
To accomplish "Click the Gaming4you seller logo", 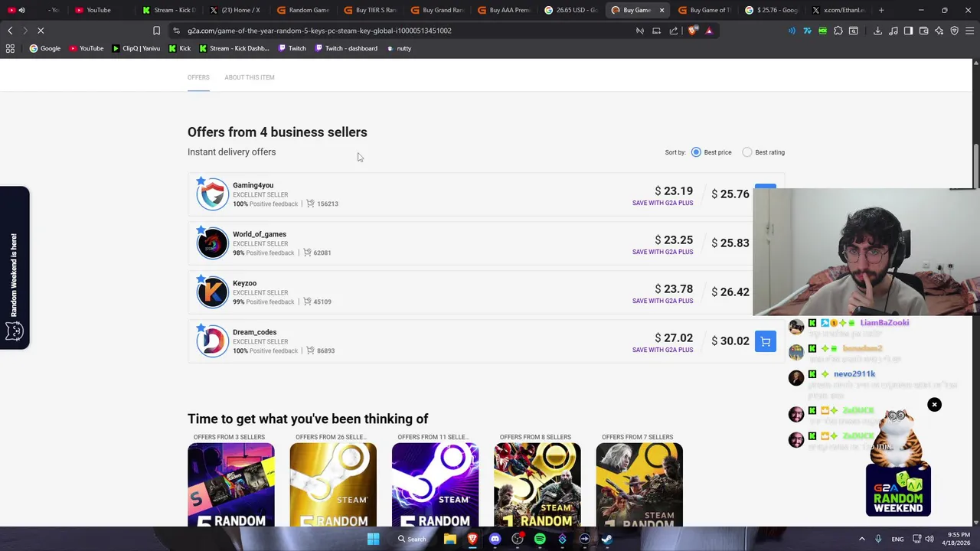I will pyautogui.click(x=212, y=194).
